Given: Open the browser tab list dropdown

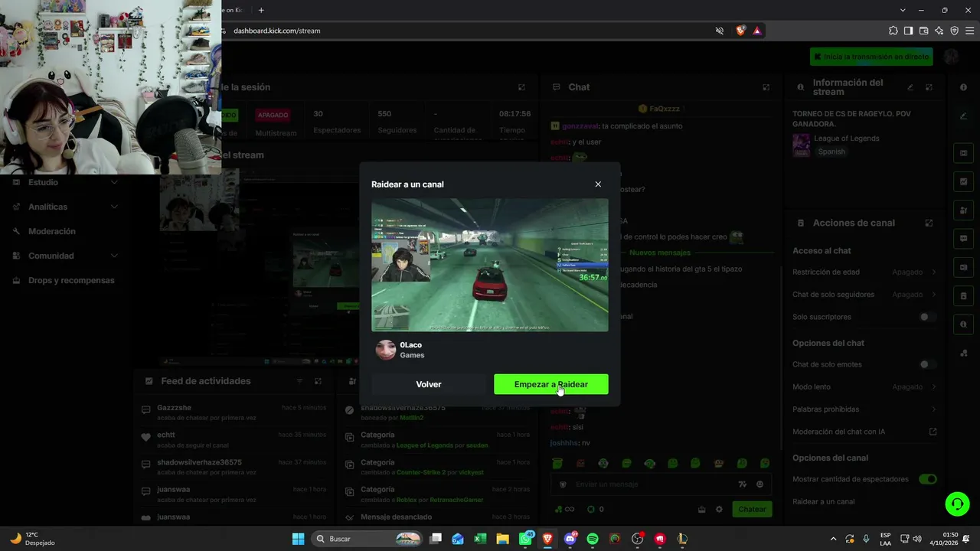Looking at the screenshot, I should coord(903,10).
